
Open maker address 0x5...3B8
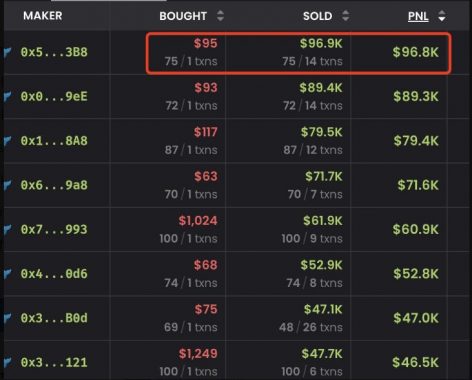54,52
